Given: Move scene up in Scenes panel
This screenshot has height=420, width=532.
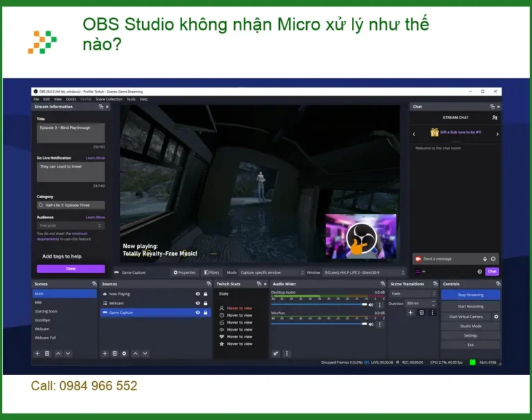Looking at the screenshot, I should [58, 353].
